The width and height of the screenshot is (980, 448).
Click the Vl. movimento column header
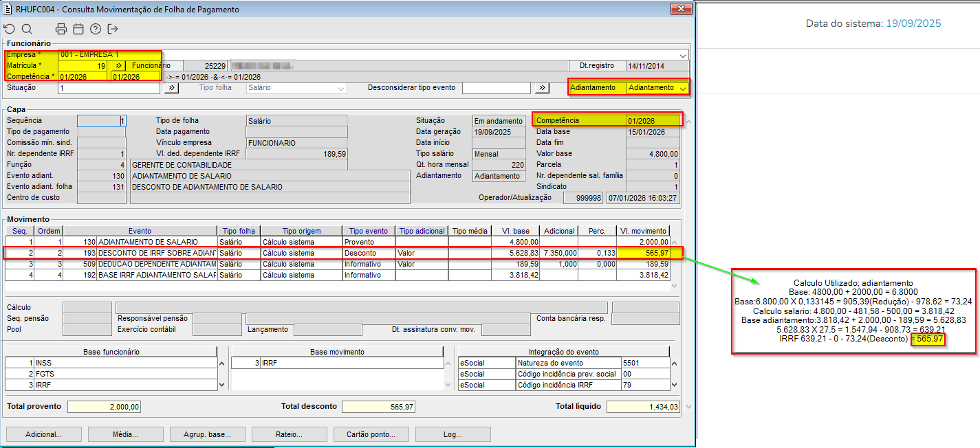click(642, 231)
